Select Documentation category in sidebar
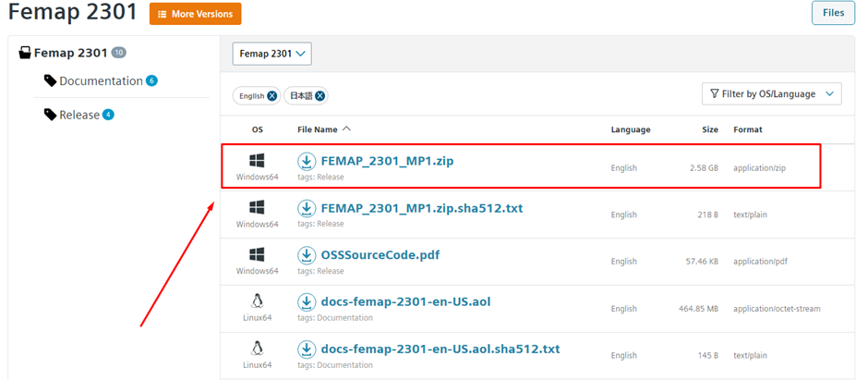 pyautogui.click(x=101, y=80)
